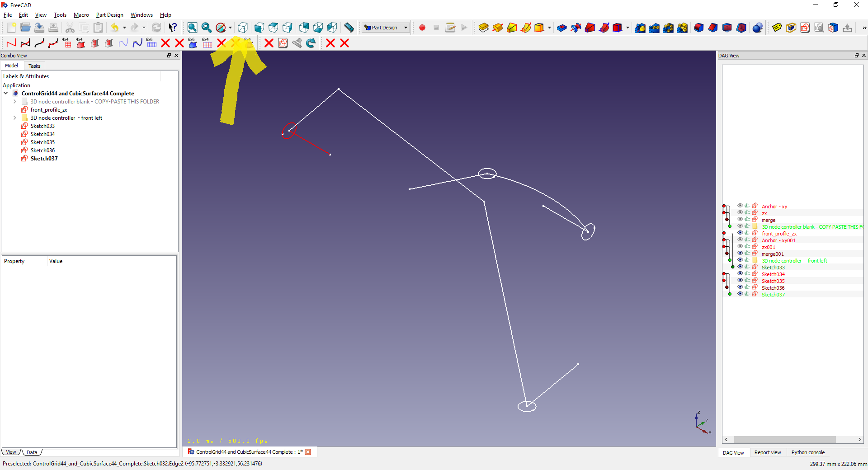The image size is (868, 470).
Task: Click the Measure distance ruler icon
Action: click(x=349, y=28)
